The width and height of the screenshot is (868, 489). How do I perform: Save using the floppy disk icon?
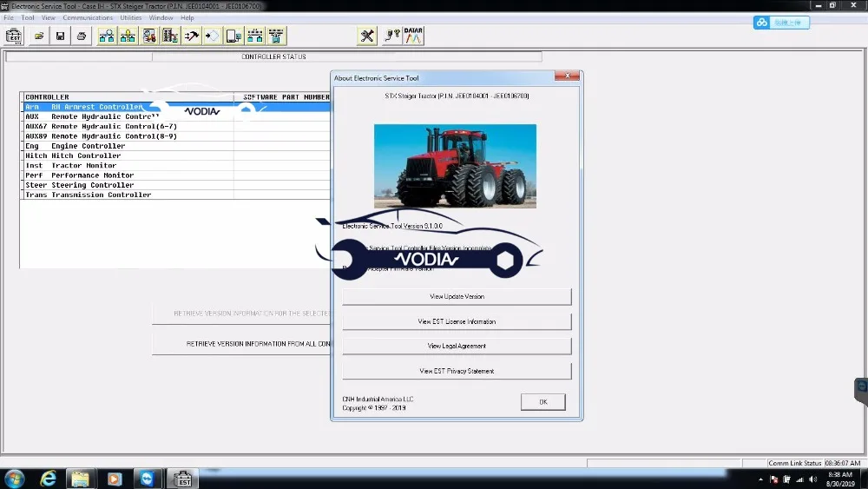pyautogui.click(x=60, y=36)
